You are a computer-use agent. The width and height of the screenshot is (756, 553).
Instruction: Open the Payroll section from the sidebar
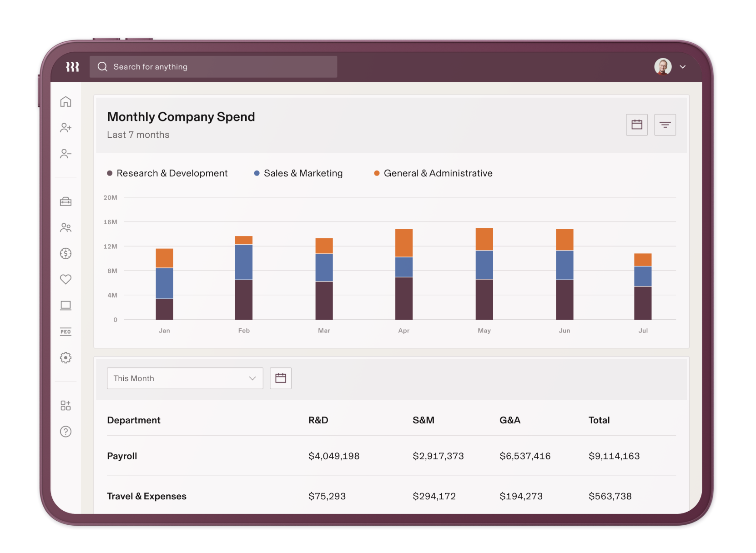point(66,253)
